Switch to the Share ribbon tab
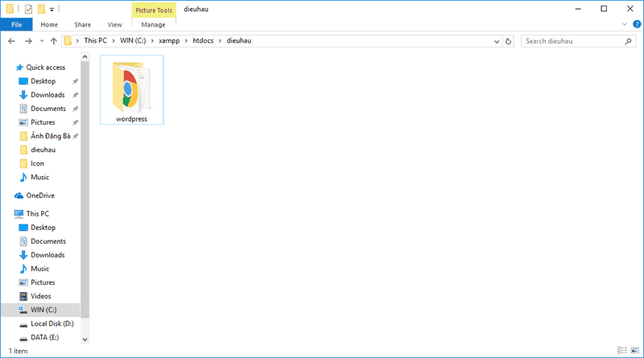Viewport: 644px width, 358px height. 83,25
